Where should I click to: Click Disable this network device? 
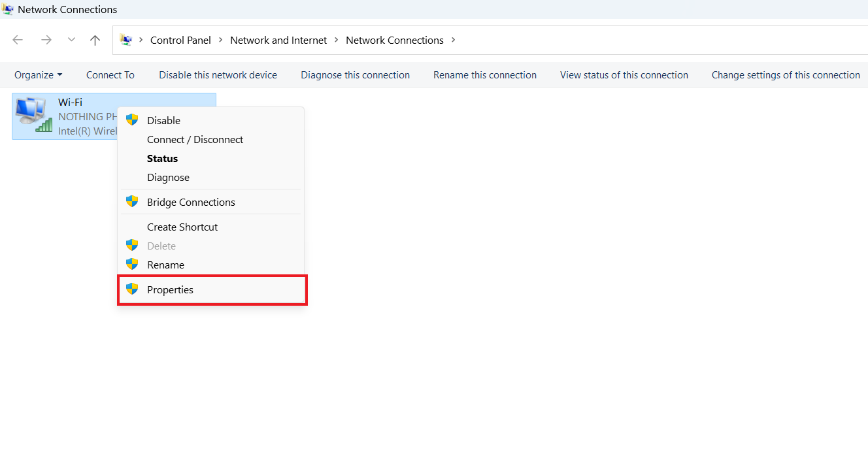click(218, 75)
